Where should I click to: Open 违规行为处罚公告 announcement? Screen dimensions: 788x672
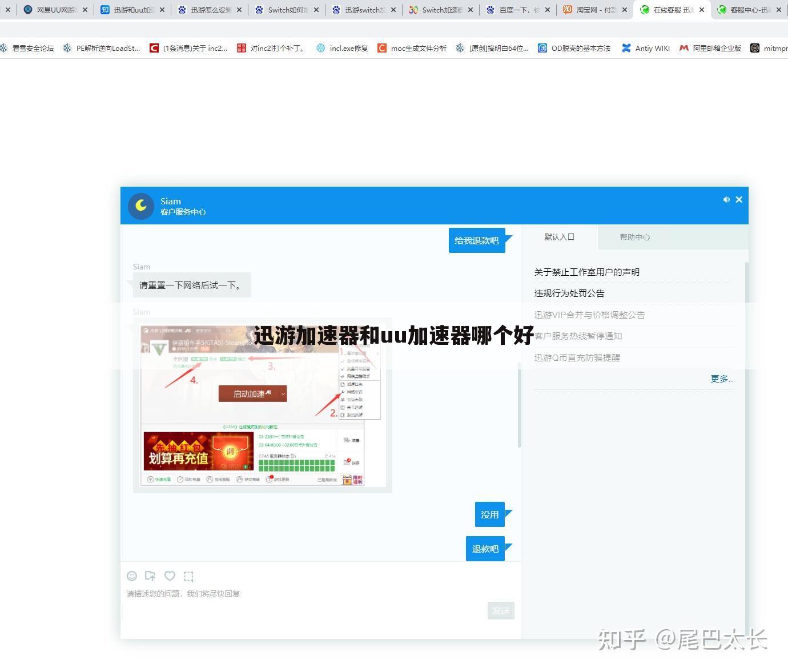569,293
